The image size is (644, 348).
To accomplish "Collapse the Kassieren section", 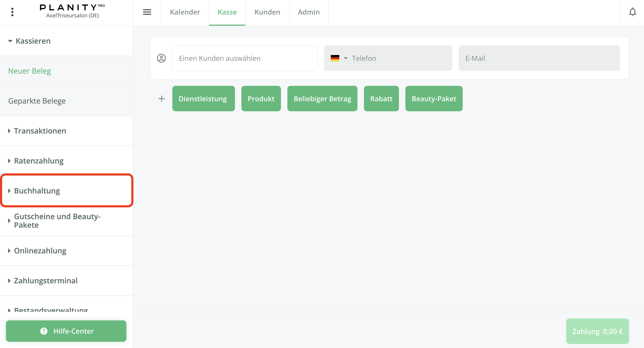I will [x=33, y=41].
